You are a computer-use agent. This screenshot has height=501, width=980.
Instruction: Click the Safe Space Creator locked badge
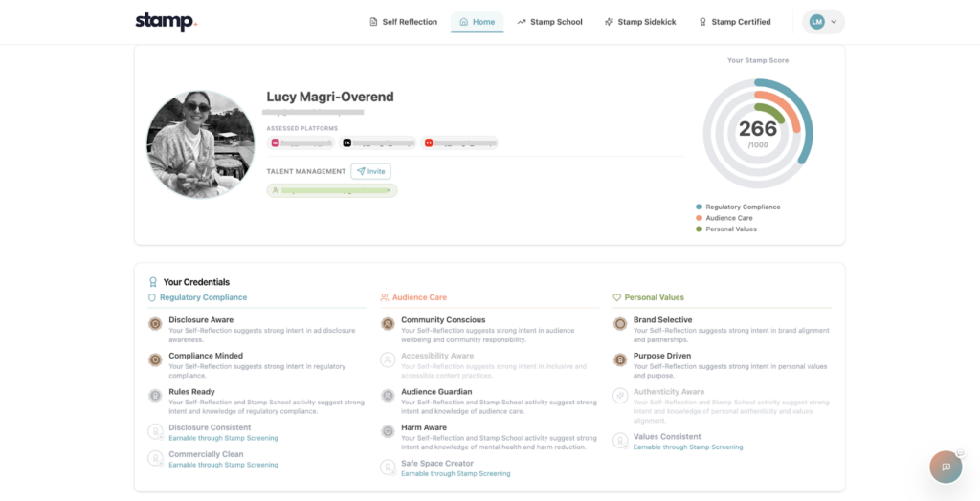point(388,468)
